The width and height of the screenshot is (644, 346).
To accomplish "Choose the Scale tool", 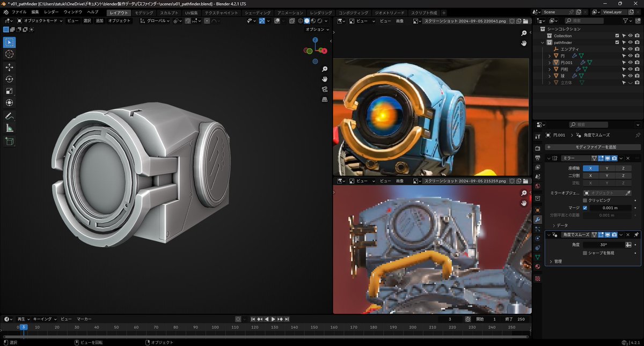I will point(9,91).
